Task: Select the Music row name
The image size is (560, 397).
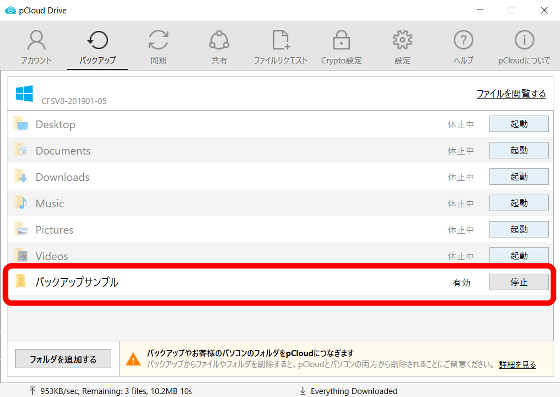Action: click(50, 203)
